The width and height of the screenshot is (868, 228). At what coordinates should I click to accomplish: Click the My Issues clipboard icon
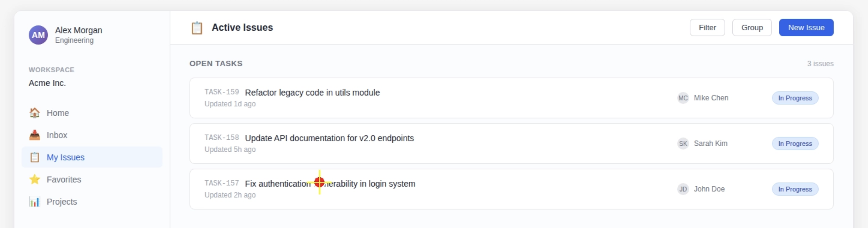click(35, 157)
